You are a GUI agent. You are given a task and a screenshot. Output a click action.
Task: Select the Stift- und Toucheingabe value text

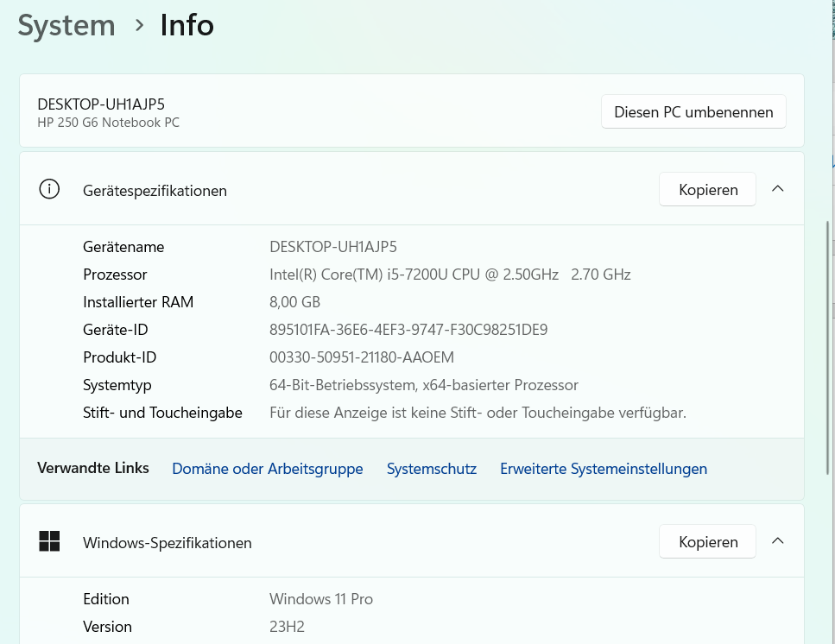click(478, 413)
